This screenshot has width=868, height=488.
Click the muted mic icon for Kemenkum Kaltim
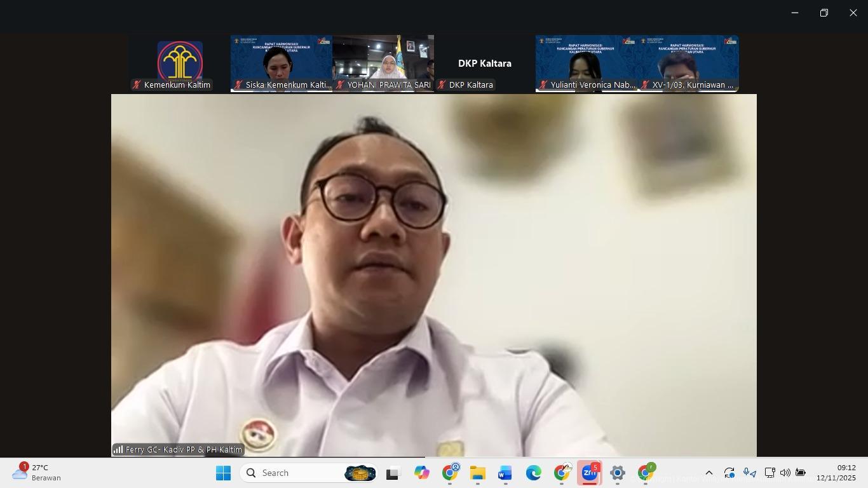coord(137,85)
